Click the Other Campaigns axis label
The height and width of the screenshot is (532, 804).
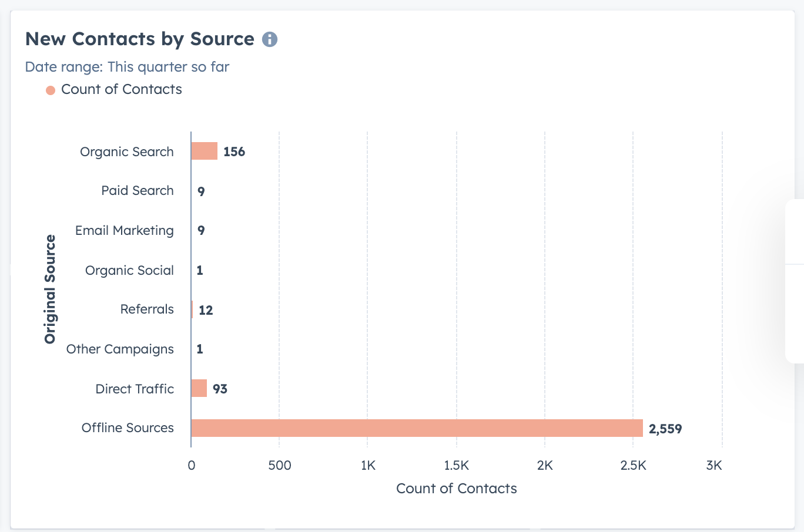coord(120,349)
